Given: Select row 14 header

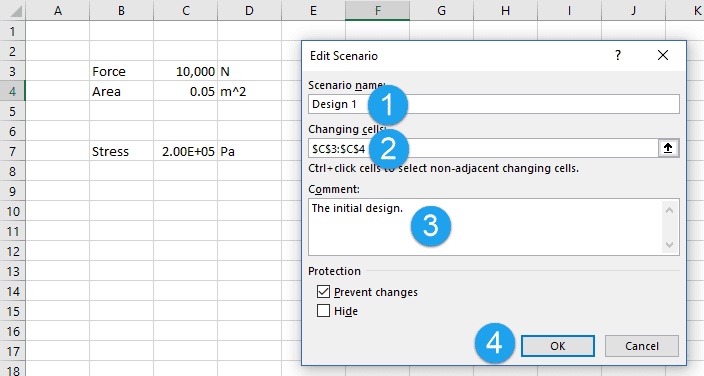Looking at the screenshot, I should 13,292.
